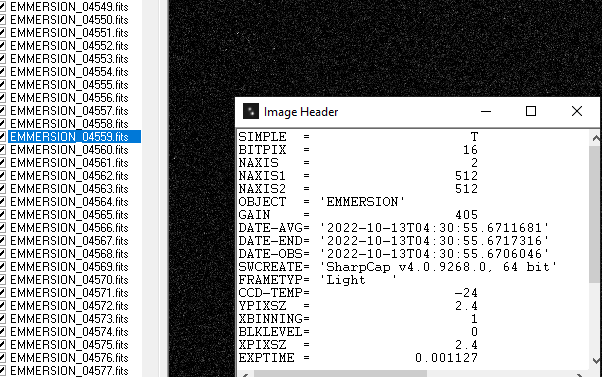The width and height of the screenshot is (602, 377).
Task: Click highlighted EMMERSION_04559.fits entry
Action: coord(74,137)
